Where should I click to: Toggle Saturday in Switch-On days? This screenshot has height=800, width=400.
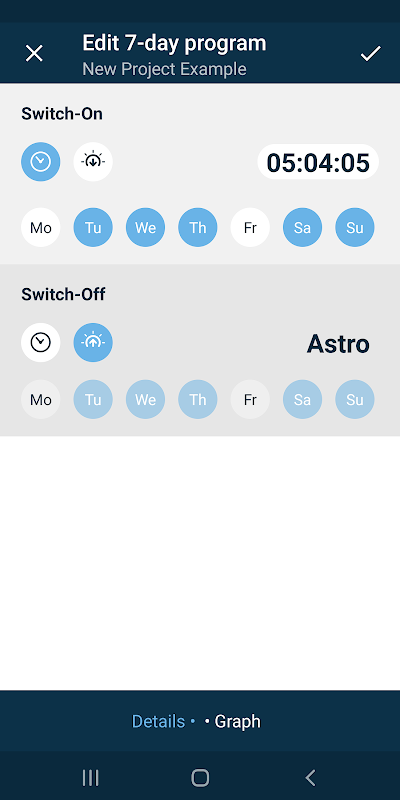(x=303, y=227)
